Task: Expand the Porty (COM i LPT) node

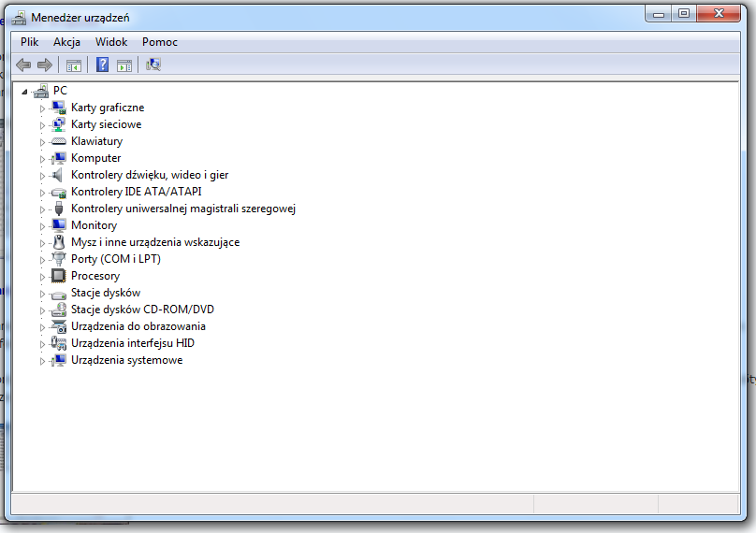Action: tap(42, 260)
